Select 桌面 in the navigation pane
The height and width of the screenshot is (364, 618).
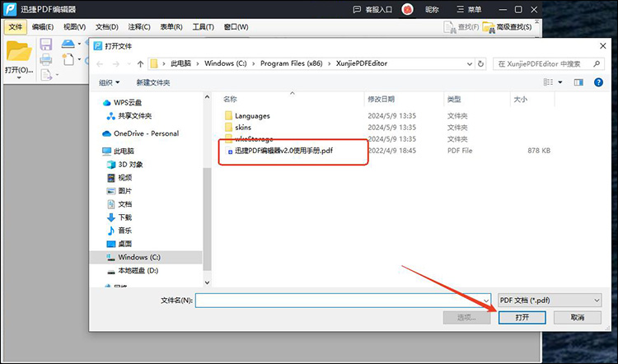tap(125, 244)
